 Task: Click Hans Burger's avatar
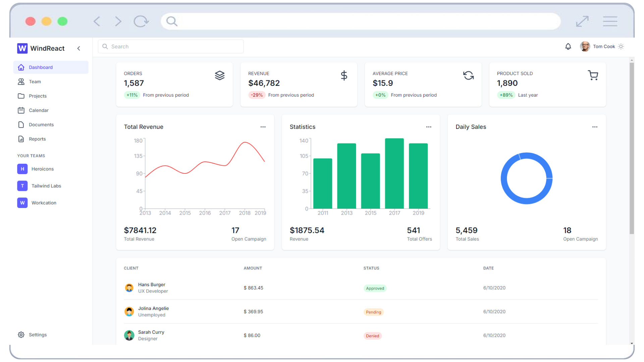tap(129, 288)
